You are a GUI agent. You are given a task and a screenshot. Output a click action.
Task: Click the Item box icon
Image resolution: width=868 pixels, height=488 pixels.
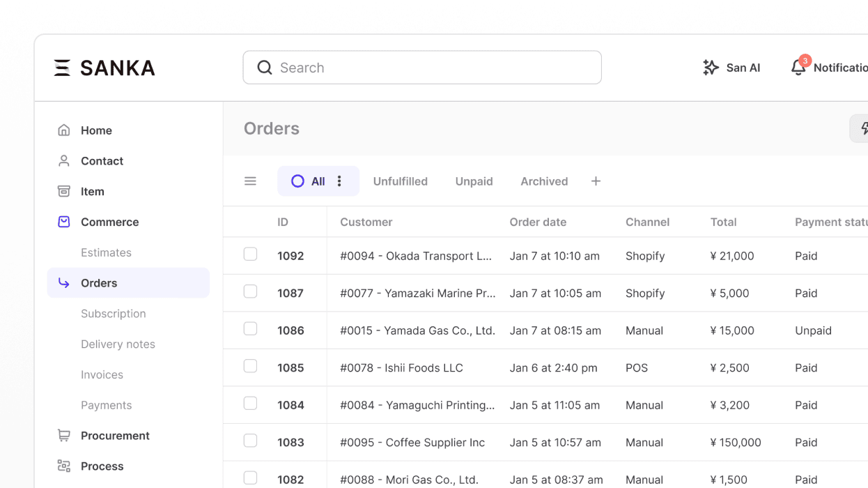click(64, 192)
